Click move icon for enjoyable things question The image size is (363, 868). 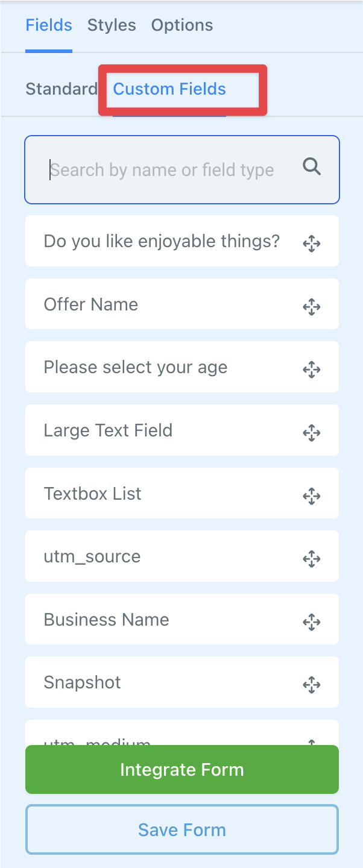[311, 244]
